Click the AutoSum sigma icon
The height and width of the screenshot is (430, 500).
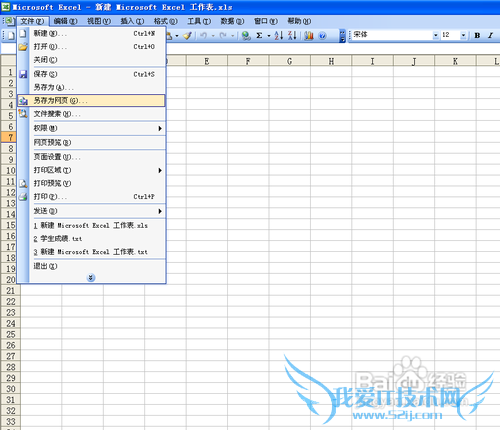(259, 35)
